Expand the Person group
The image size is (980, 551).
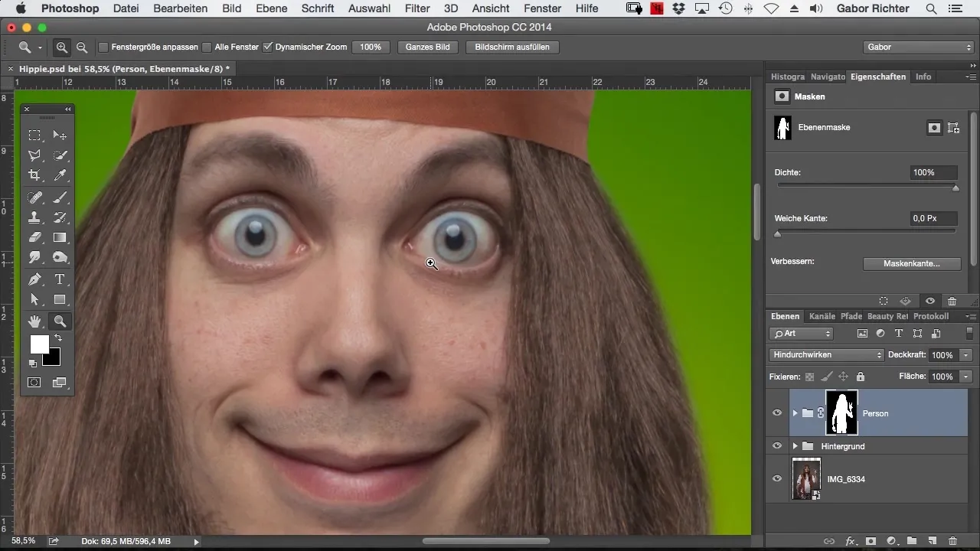pyautogui.click(x=795, y=413)
